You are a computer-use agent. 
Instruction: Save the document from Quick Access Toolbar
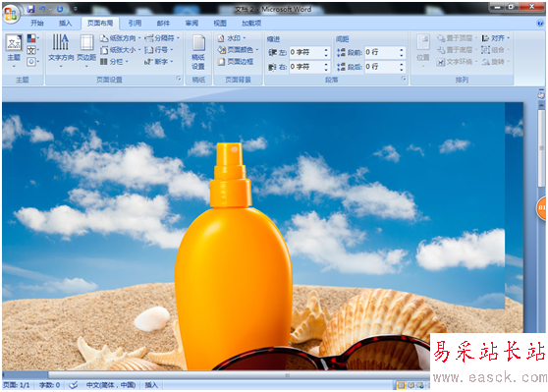tap(30, 9)
